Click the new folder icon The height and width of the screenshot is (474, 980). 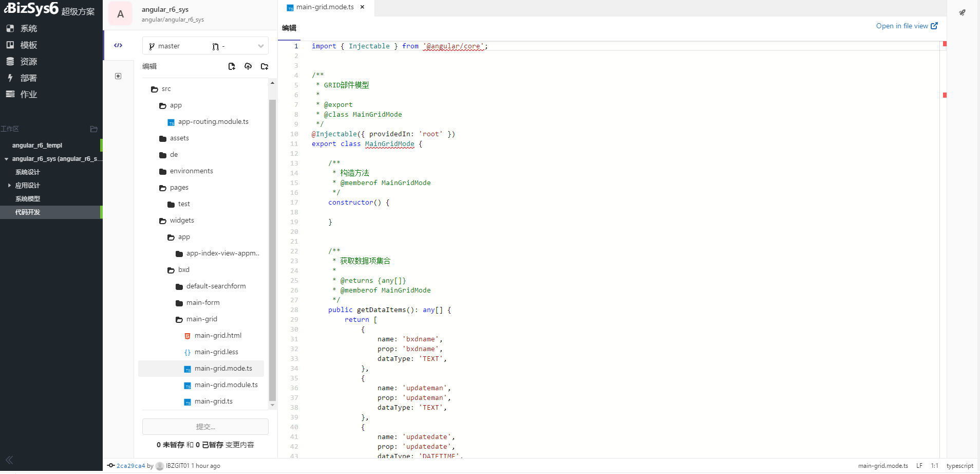(265, 66)
